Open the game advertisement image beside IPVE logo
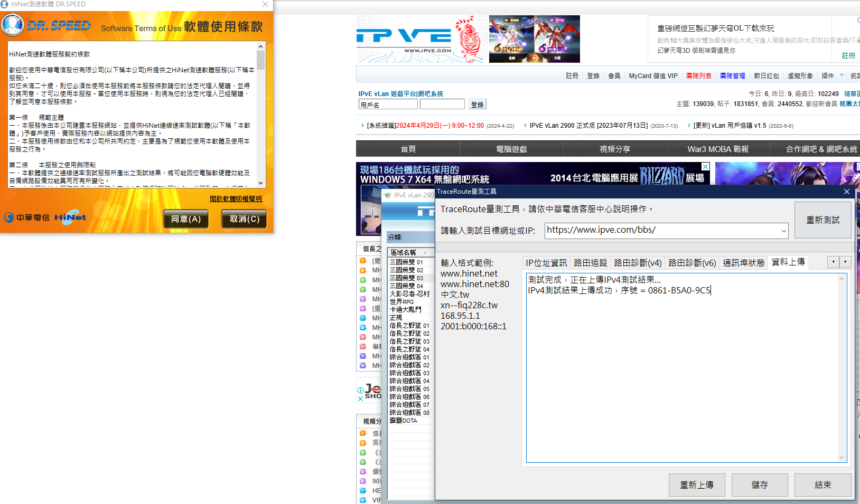 [534, 39]
